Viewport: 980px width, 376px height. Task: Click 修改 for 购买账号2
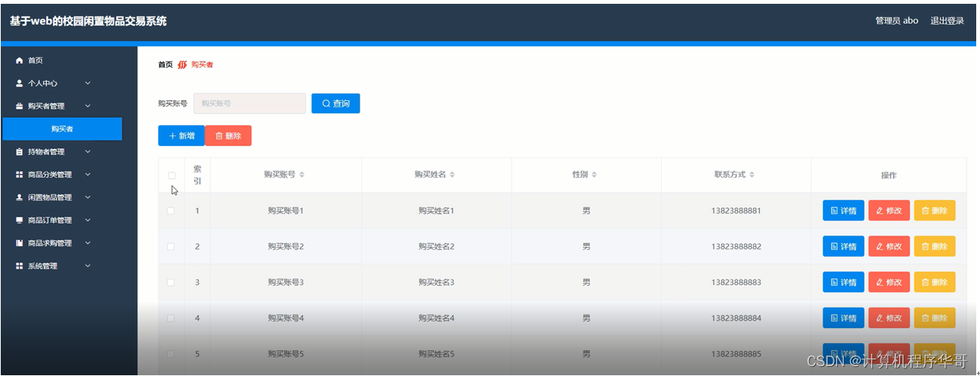889,246
